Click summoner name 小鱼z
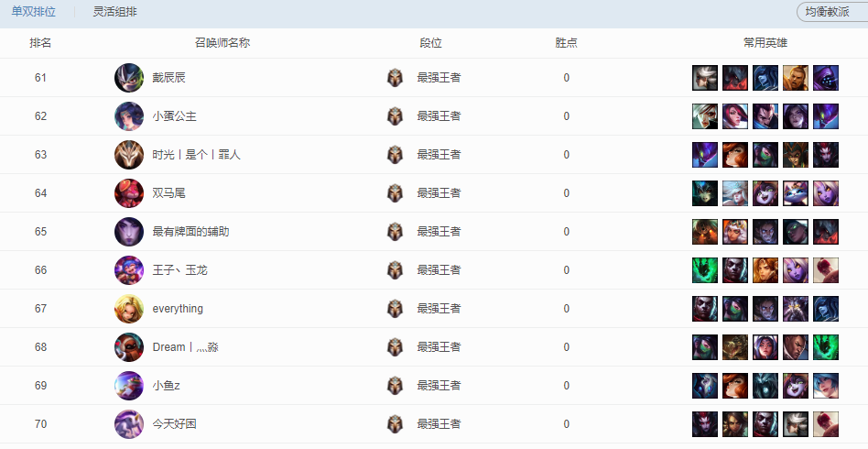Screen dimensions: 868x449 167,386
